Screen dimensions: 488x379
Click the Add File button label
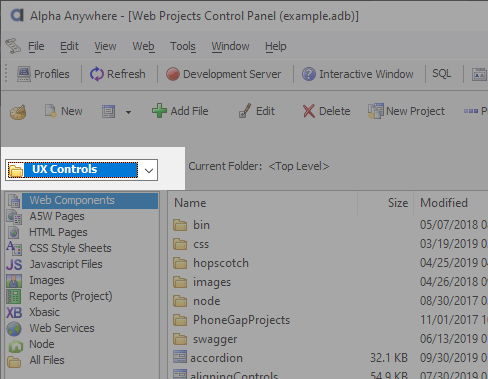tap(189, 111)
